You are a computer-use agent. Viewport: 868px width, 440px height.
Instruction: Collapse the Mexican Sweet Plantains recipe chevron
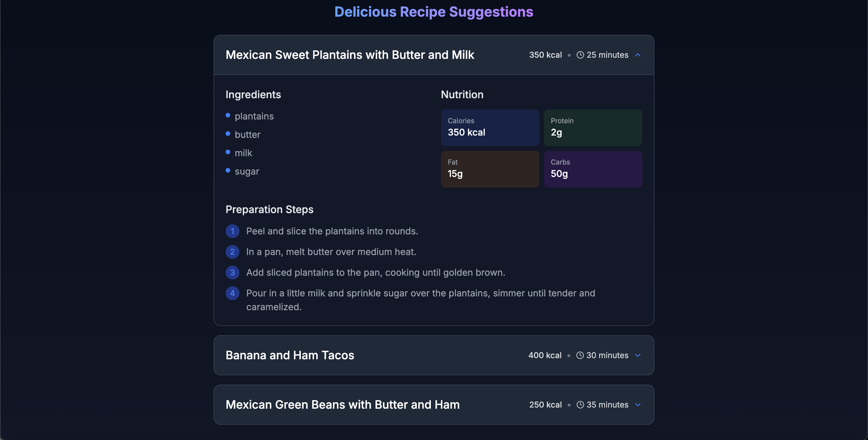(x=638, y=55)
